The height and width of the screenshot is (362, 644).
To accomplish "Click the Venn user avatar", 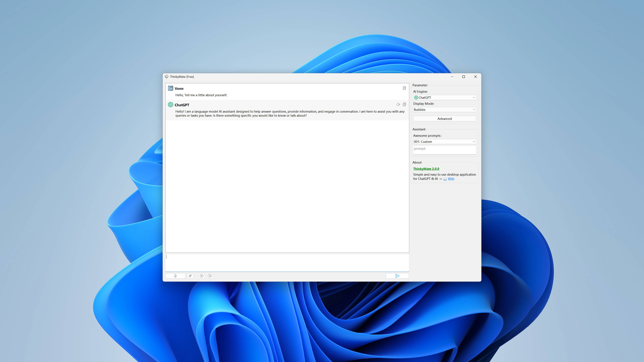I will [171, 88].
